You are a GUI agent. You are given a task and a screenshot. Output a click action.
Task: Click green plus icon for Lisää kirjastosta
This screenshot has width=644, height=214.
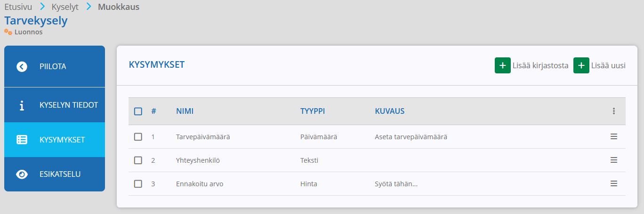(503, 65)
